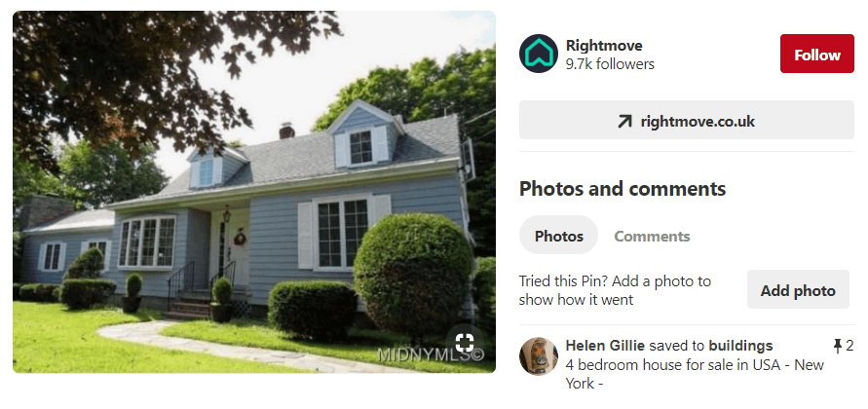Click the Rightmove green house logo avatar
This screenshot has height=409, width=868.
tap(538, 54)
